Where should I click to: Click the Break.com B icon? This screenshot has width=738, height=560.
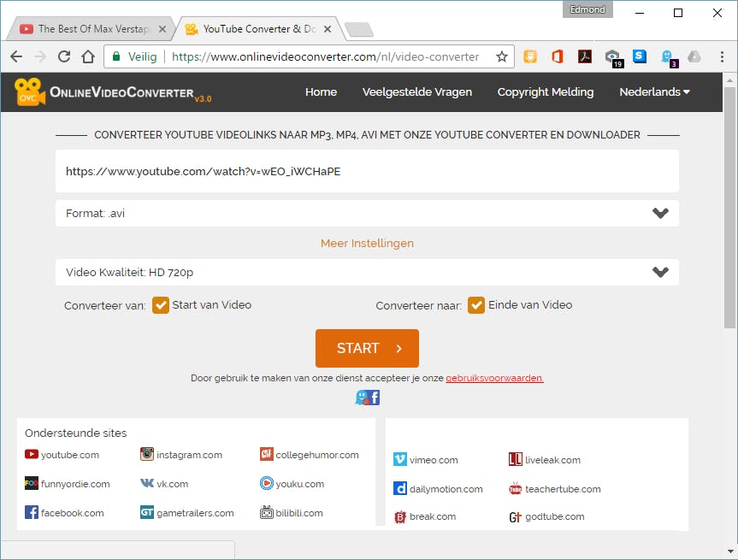coord(400,517)
